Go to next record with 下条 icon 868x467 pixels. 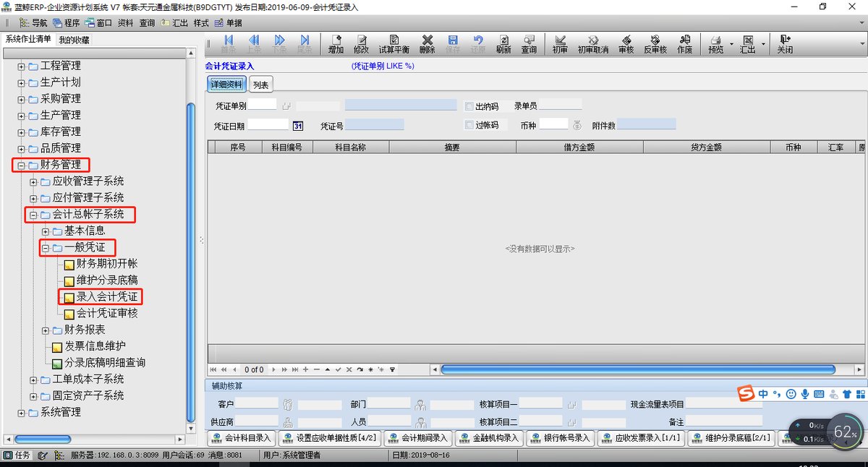[x=279, y=44]
